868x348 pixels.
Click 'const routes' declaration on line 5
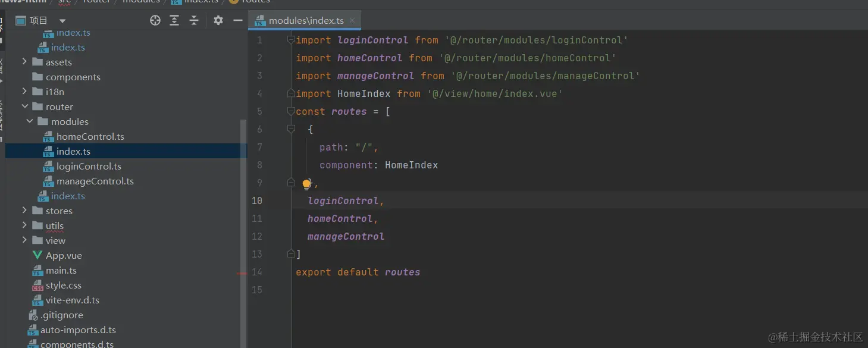331,111
